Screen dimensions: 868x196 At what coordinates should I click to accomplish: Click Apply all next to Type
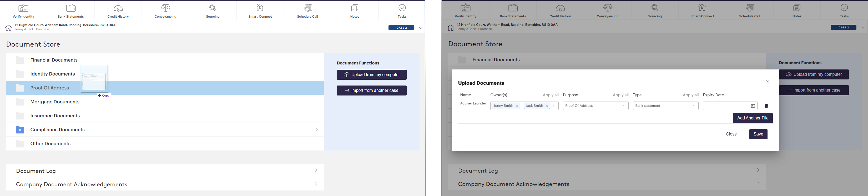point(691,95)
